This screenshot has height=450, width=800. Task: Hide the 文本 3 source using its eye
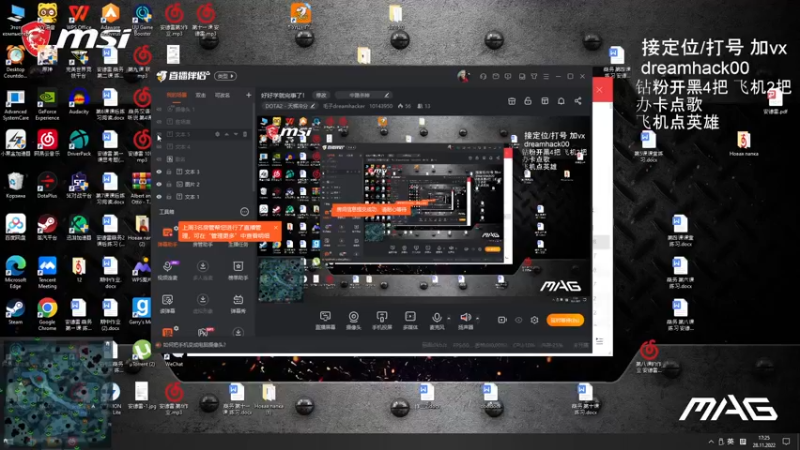click(x=159, y=172)
